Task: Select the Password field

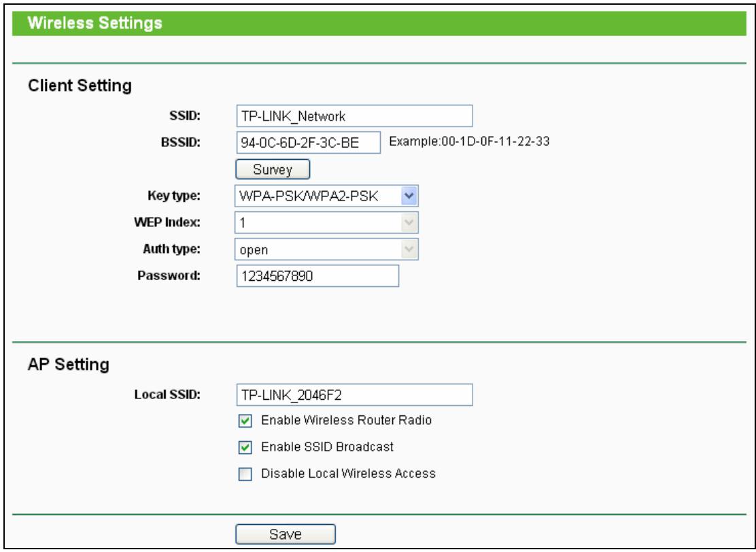Action: [x=317, y=276]
